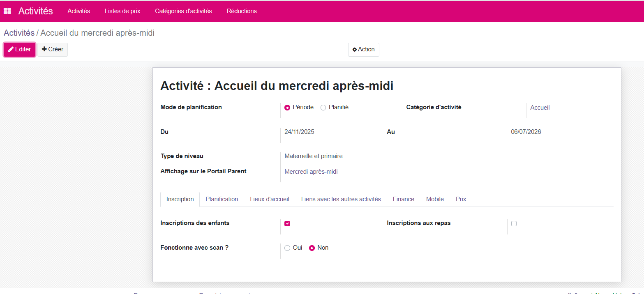
Task: Select the Lieux d'accueil tab
Action: 270,199
